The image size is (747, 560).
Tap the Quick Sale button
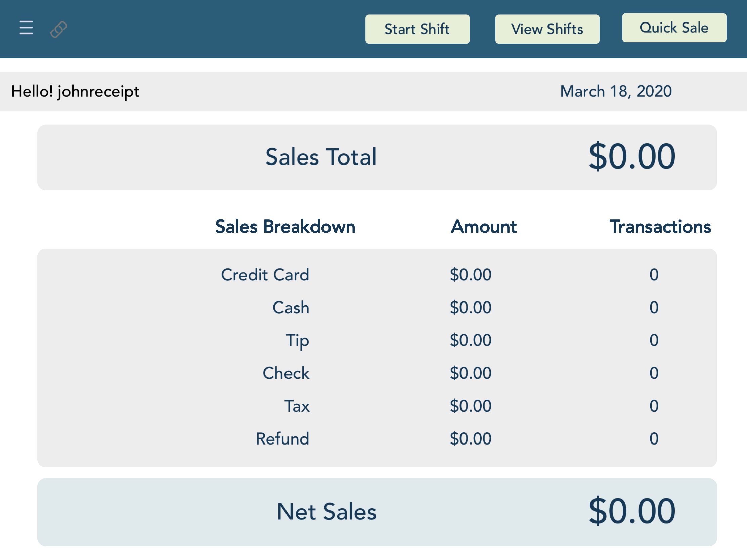pyautogui.click(x=674, y=28)
